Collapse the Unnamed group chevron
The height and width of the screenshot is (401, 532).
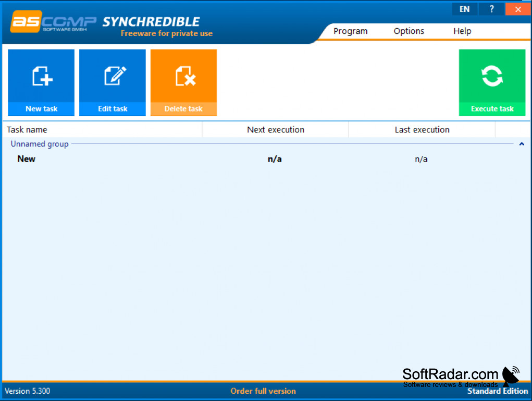click(x=522, y=144)
